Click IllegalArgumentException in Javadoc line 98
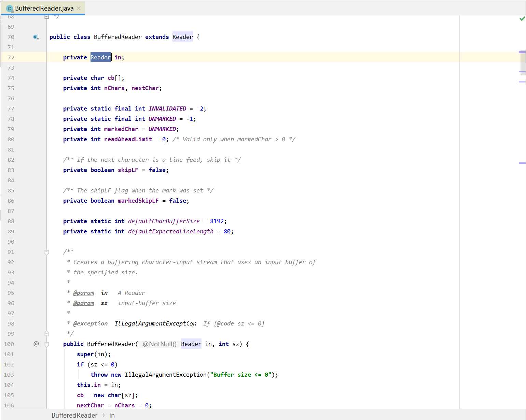Screen dimensions: 526x420 tap(155, 323)
